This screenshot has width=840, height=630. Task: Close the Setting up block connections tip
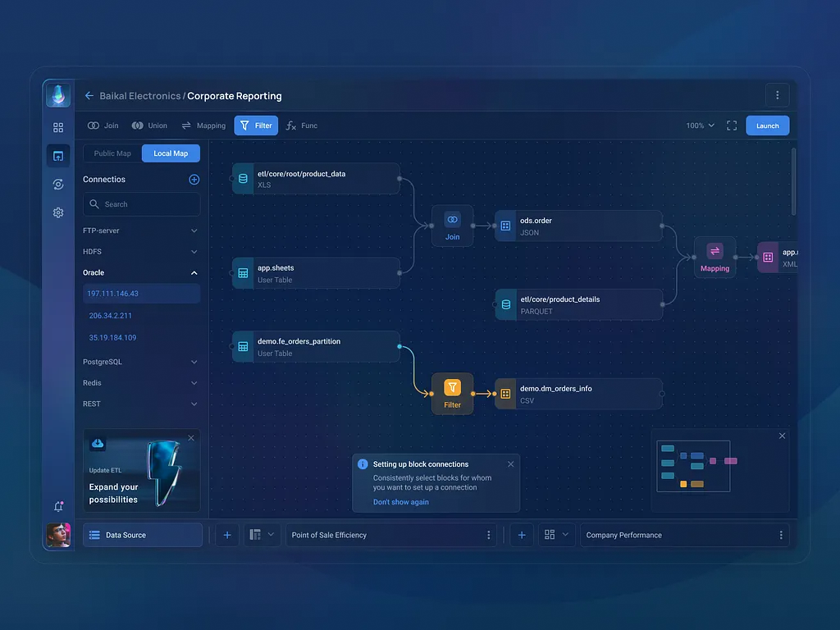510,464
